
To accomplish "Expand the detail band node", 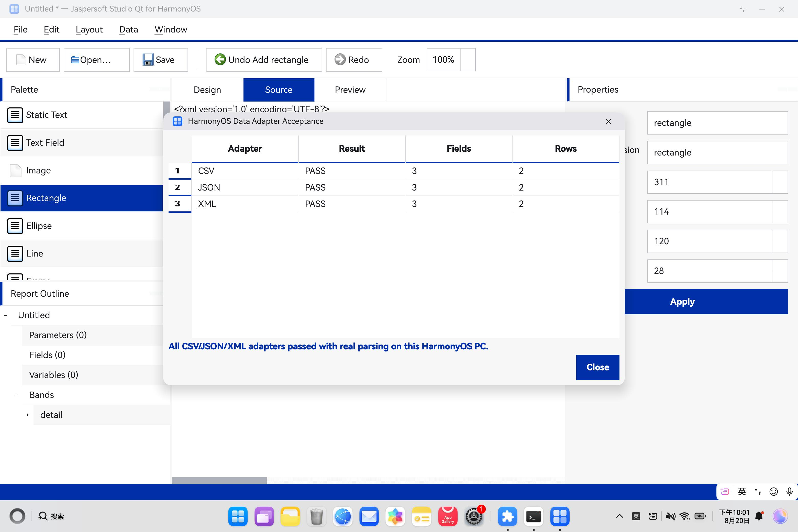I will pos(28,415).
